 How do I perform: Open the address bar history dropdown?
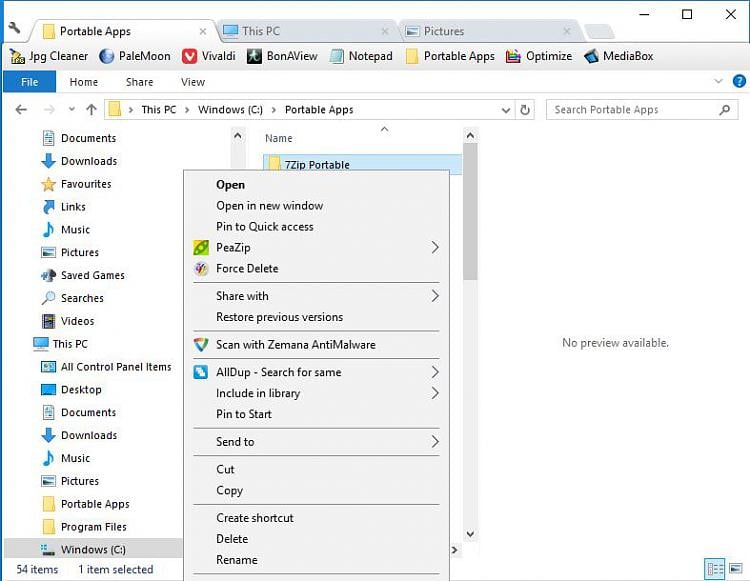506,110
